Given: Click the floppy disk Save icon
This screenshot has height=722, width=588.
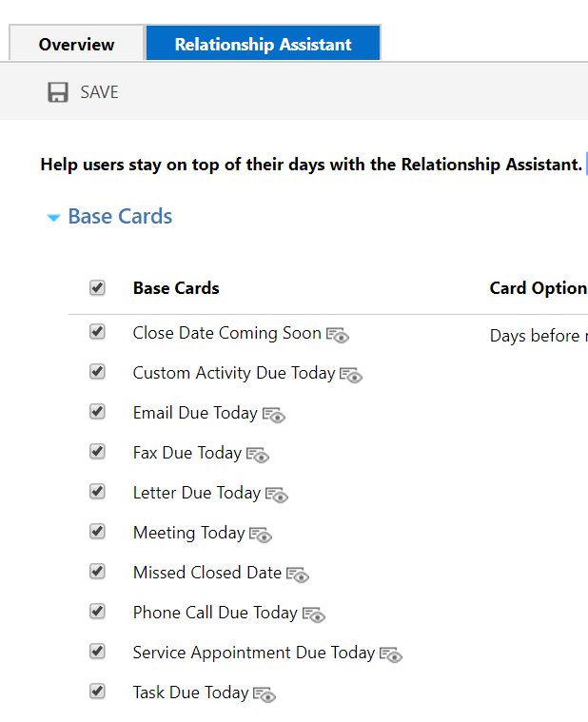Looking at the screenshot, I should point(58,92).
